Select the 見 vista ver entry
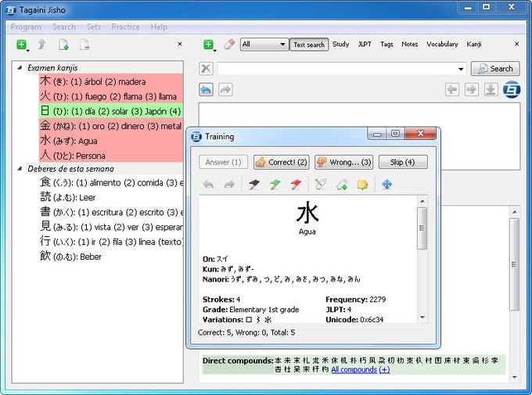The width and height of the screenshot is (532, 395). point(111,227)
